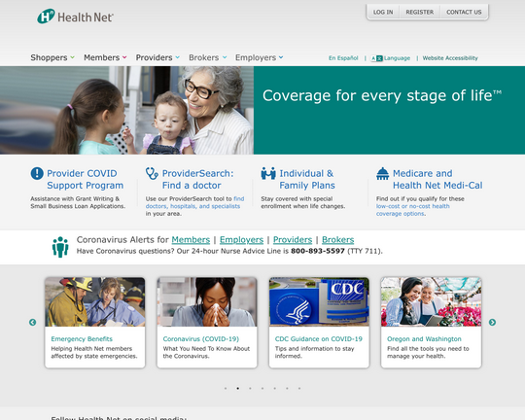
Task: Click the Medicare capitol dome icon
Action: click(382, 173)
